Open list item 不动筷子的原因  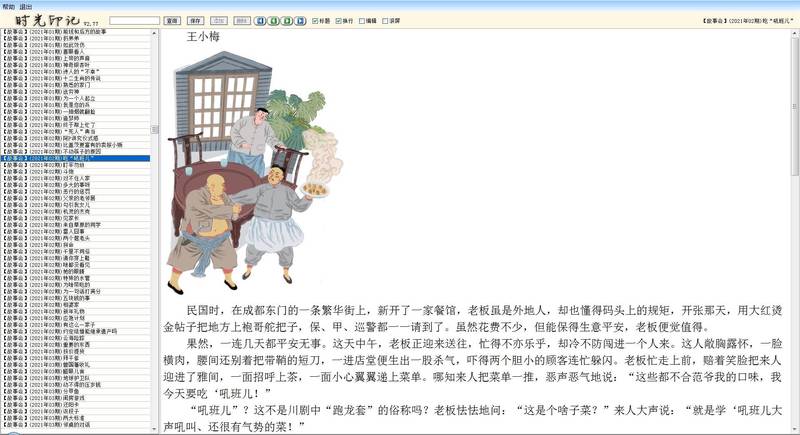point(76,151)
